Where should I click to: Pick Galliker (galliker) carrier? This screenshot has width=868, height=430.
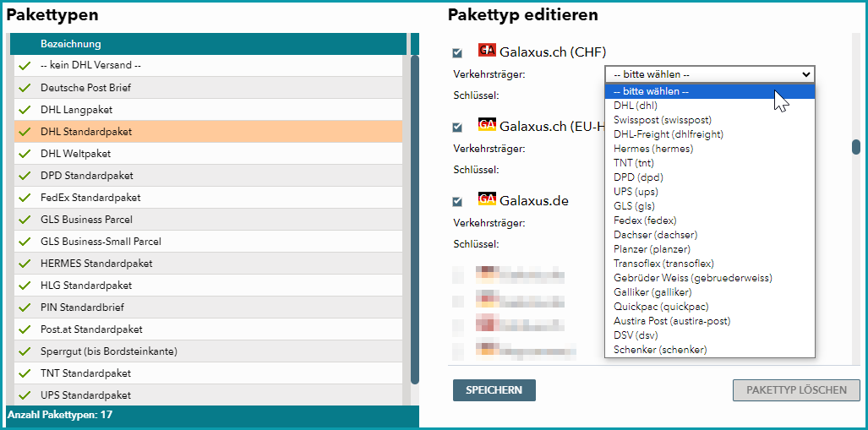tap(710, 292)
